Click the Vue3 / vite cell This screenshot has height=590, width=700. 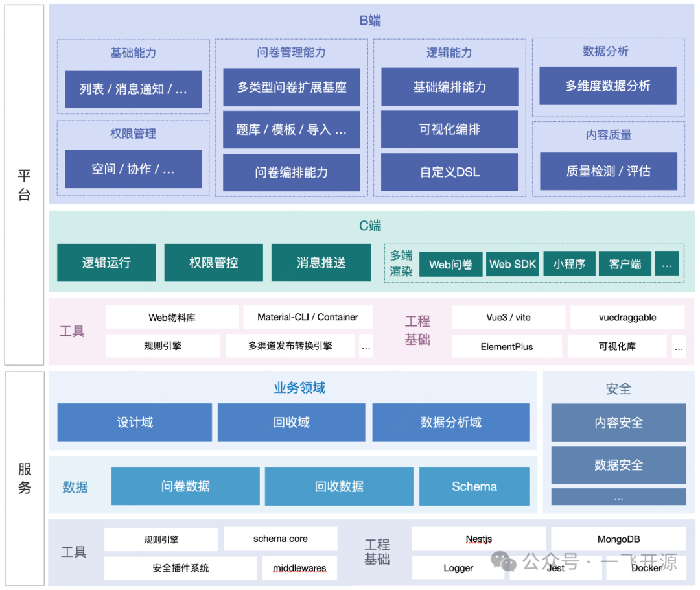tap(509, 318)
